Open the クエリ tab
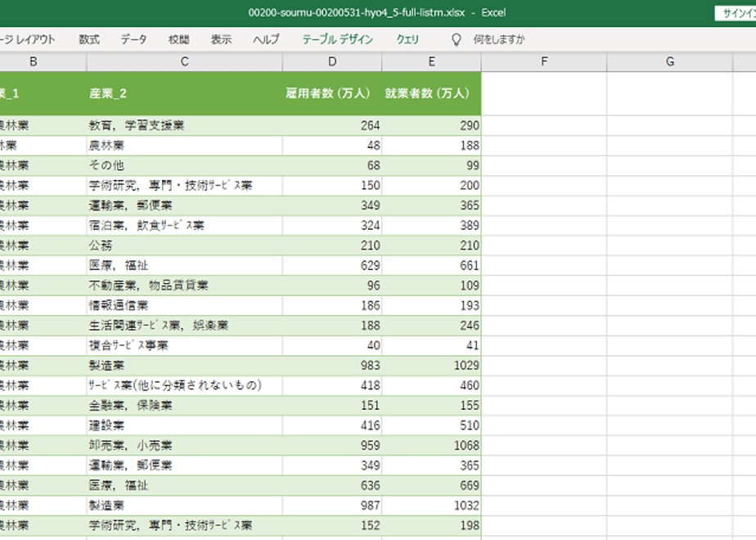The image size is (756, 540). [407, 39]
